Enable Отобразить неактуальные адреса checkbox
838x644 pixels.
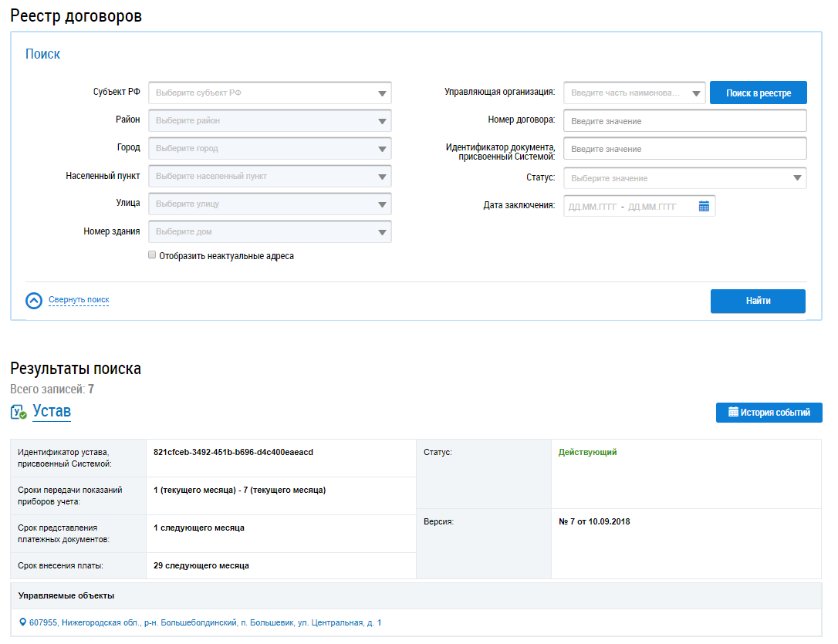(x=152, y=255)
